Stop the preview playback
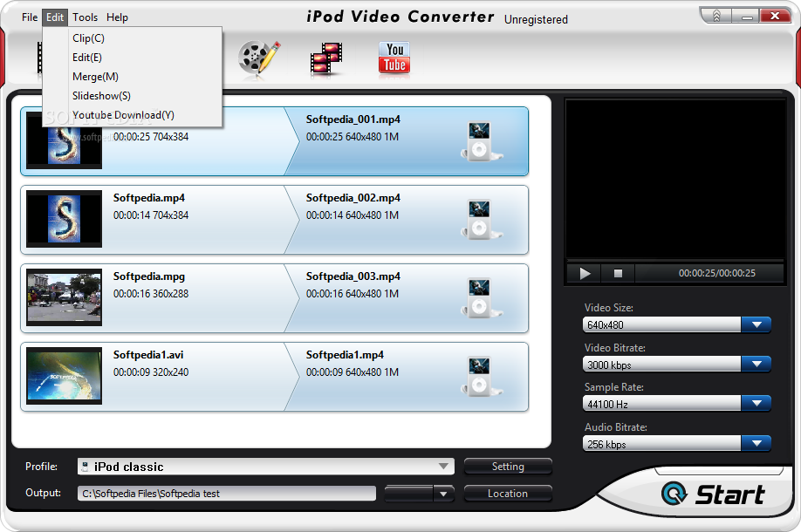 tap(618, 274)
